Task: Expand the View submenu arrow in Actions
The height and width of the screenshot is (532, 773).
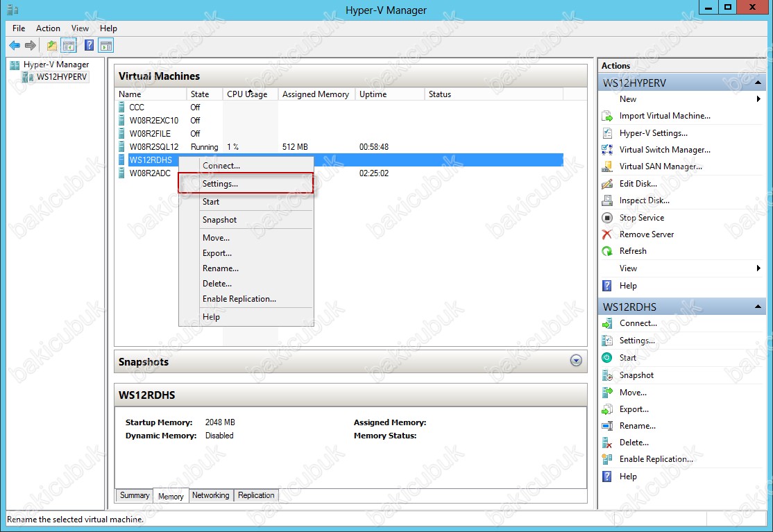Action: [x=758, y=268]
